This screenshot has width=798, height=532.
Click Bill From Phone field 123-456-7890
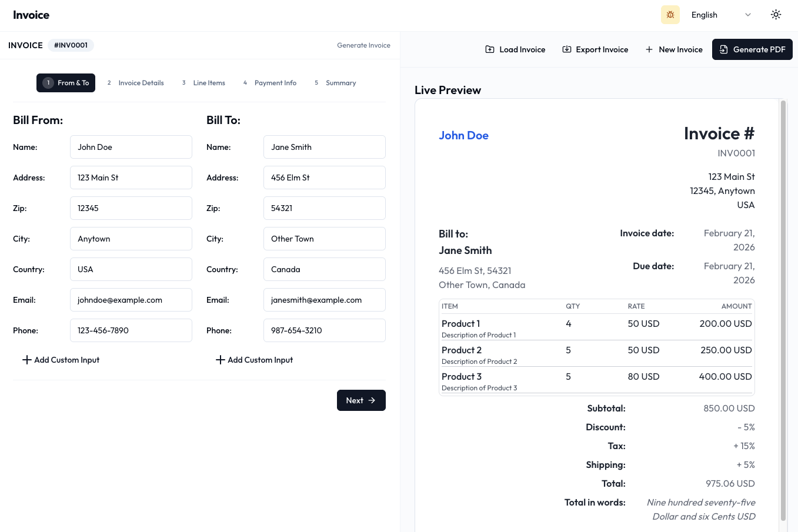(x=131, y=330)
